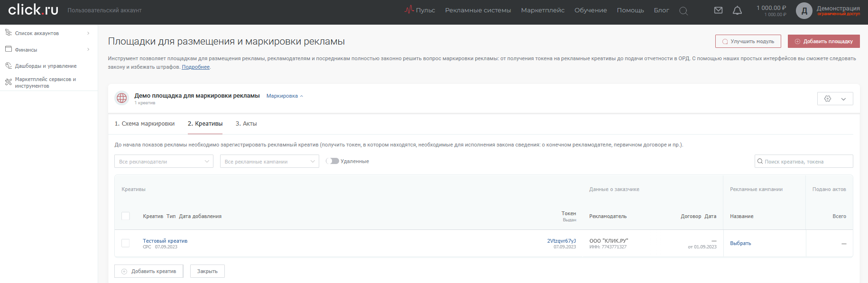The width and height of the screenshot is (868, 283).
Task: Open the Все рекламные кампании dropdown
Action: click(x=269, y=162)
